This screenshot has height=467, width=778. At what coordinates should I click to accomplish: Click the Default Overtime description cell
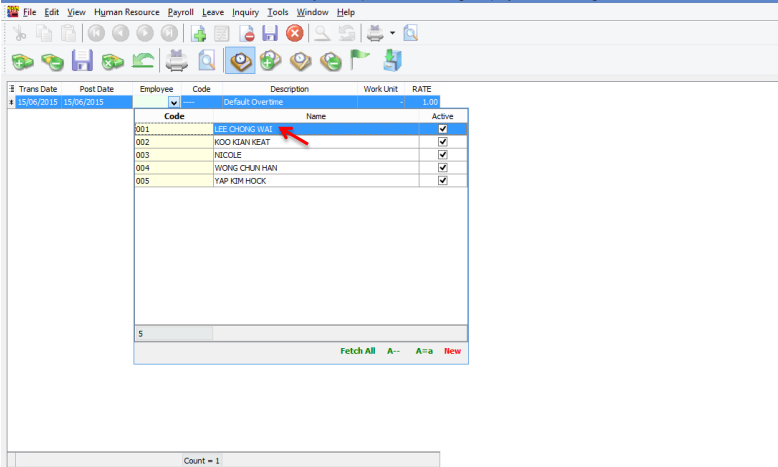(290, 102)
